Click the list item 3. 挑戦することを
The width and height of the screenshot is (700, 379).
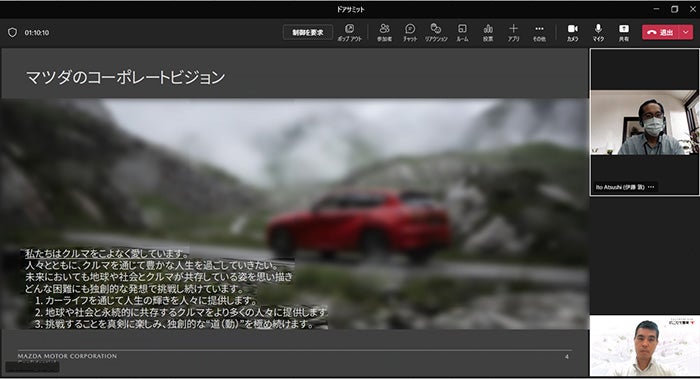175,323
